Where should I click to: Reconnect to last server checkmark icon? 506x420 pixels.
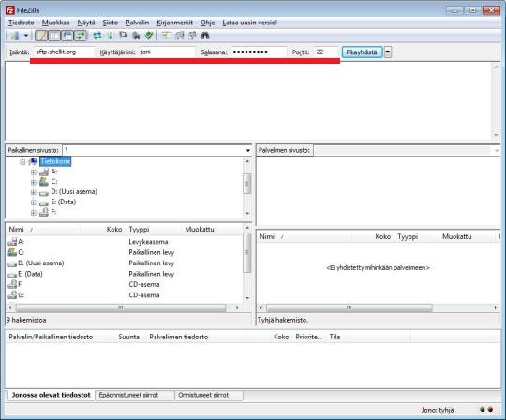(149, 36)
